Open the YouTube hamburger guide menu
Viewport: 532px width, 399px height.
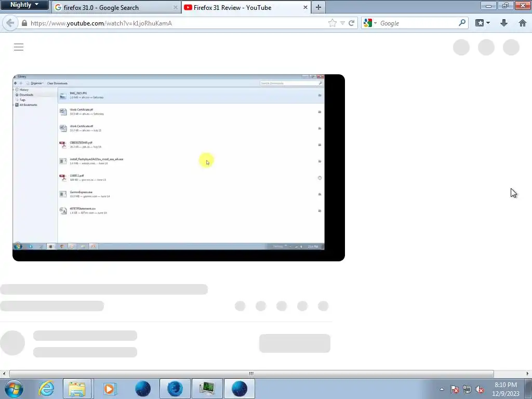click(19, 47)
